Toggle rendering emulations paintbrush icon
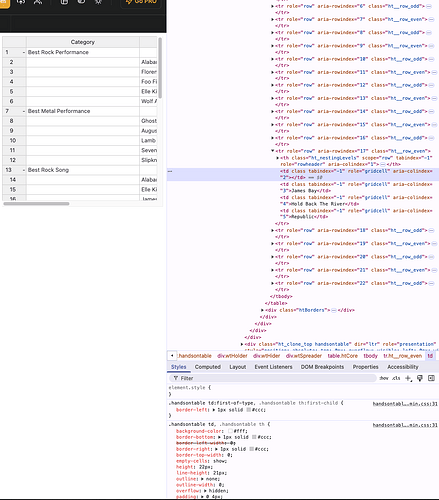This screenshot has width=439, height=500. click(x=420, y=378)
